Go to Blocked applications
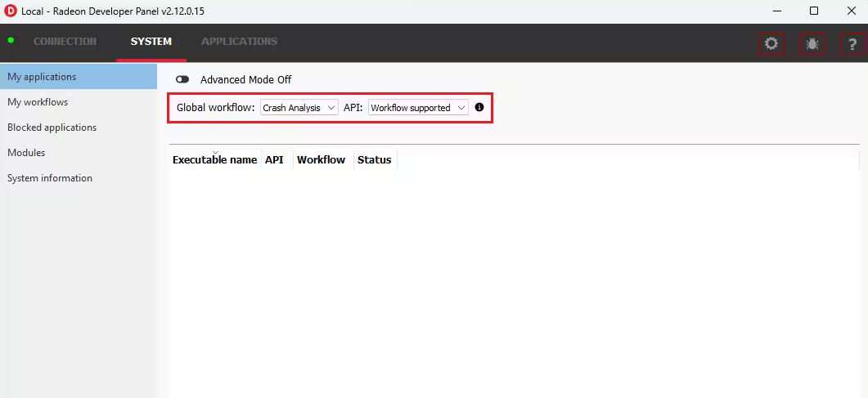 (52, 127)
